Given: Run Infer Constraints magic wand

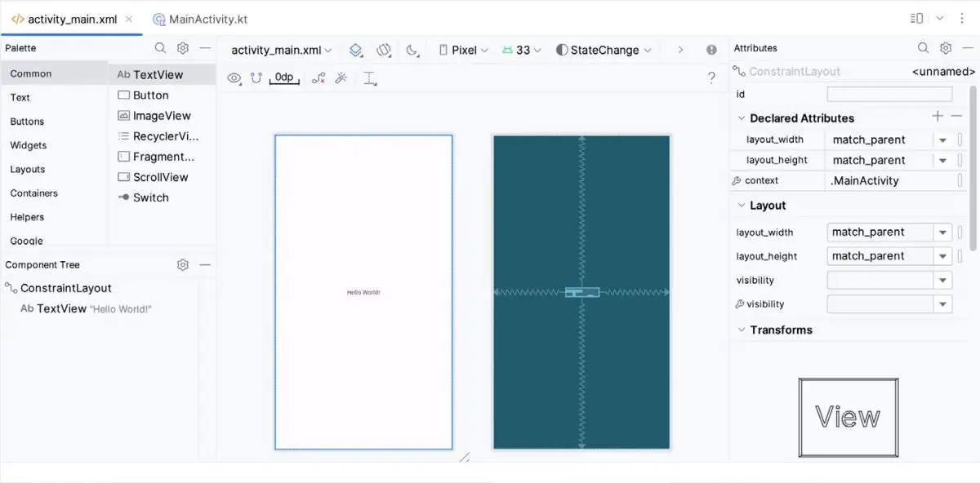Looking at the screenshot, I should click(341, 78).
